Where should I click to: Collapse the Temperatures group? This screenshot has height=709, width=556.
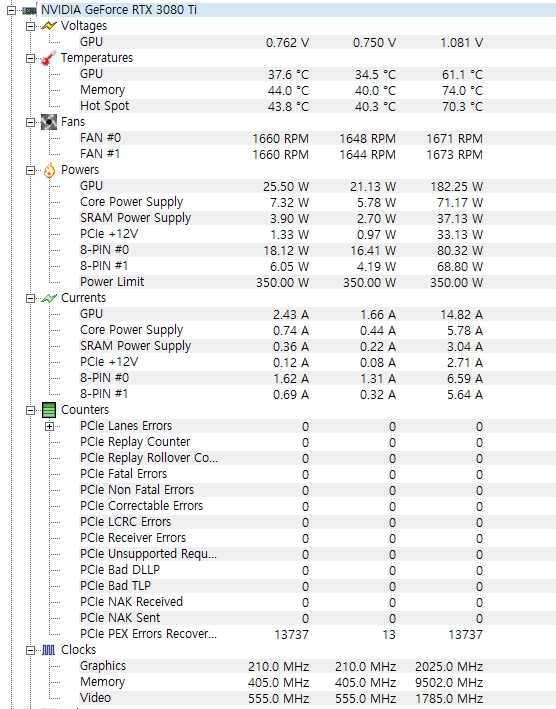(30, 58)
